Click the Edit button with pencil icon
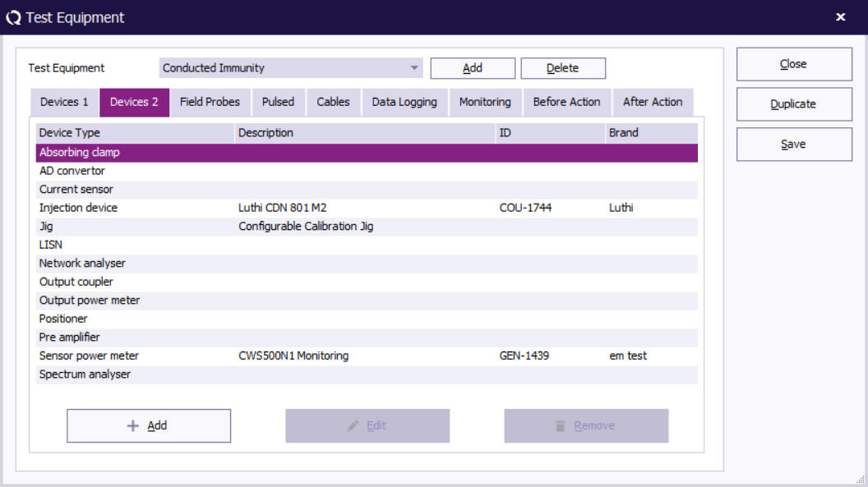Viewport: 868px width, 487px height. coord(367,425)
